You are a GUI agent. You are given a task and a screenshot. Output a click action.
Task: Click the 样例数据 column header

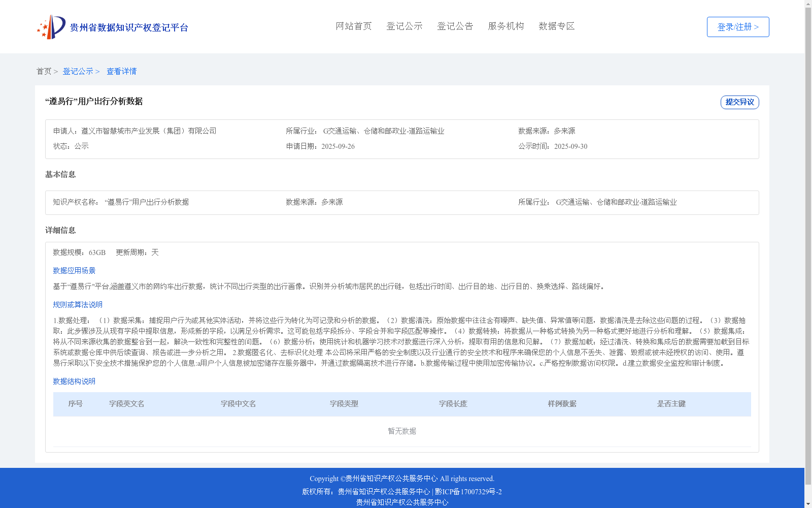(562, 404)
